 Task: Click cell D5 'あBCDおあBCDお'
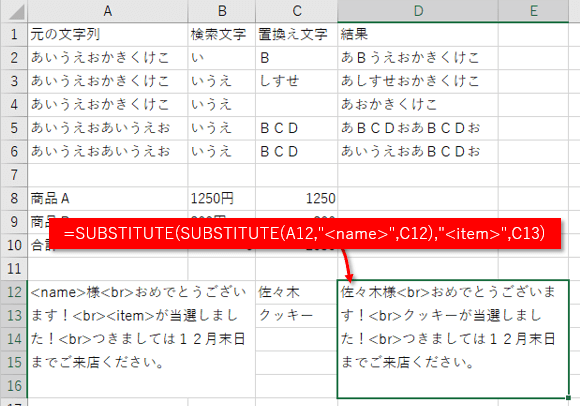[x=418, y=128]
